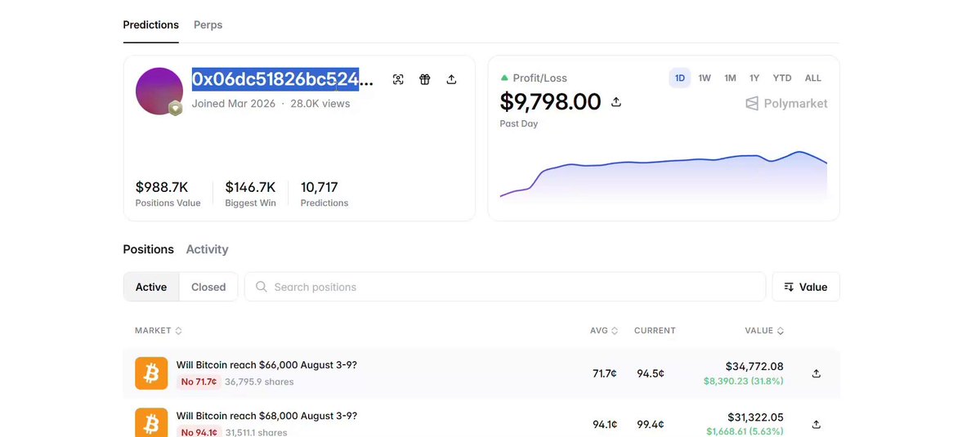Click the No 94.1¢ badge
The image size is (980, 437).
coord(199,432)
